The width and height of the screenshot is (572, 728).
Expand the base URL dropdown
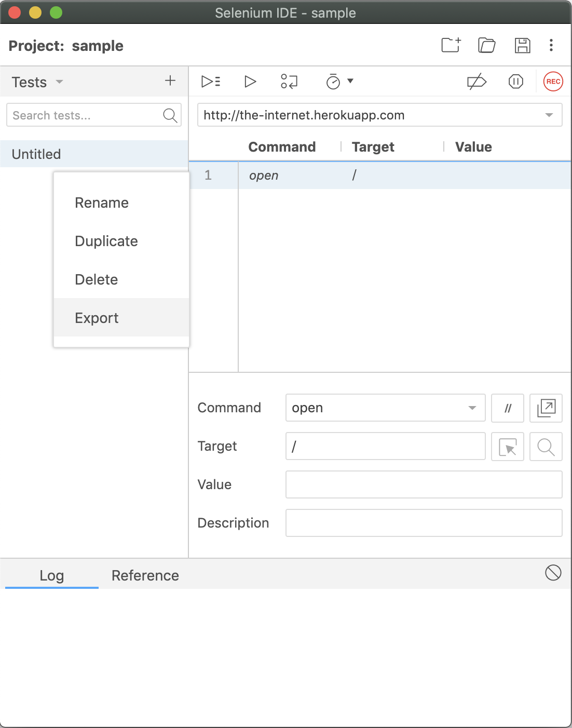(549, 115)
